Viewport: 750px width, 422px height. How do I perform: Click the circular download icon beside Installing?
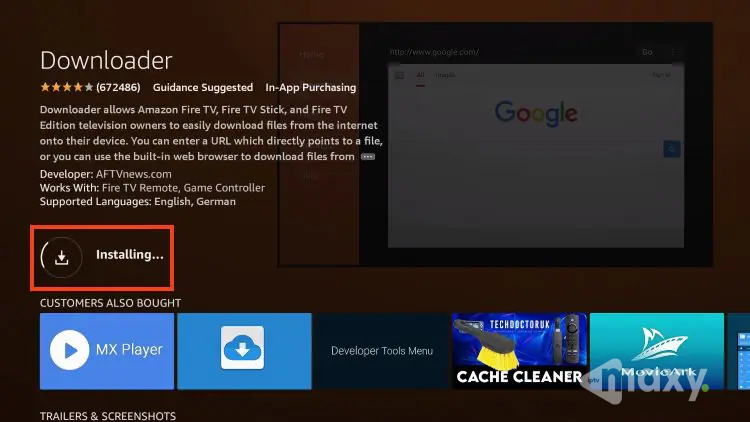pyautogui.click(x=61, y=256)
